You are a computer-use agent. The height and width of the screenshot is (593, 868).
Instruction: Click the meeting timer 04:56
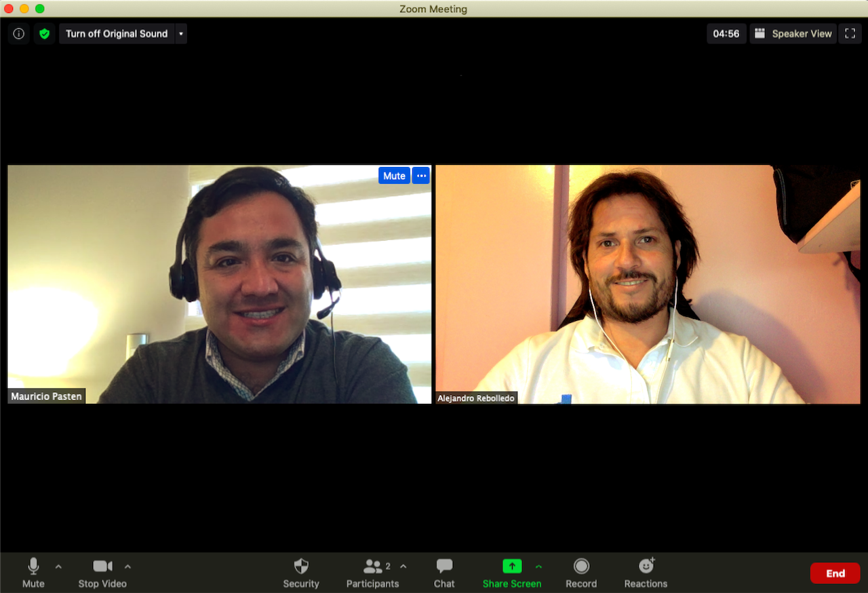click(726, 33)
